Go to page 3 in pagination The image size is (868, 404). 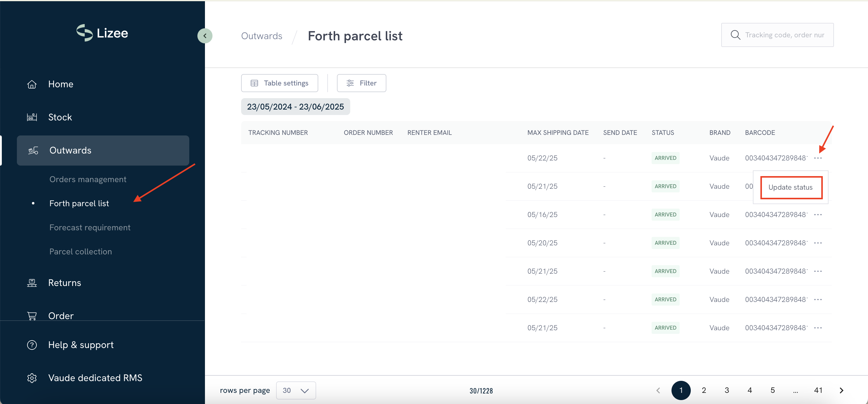pos(727,390)
